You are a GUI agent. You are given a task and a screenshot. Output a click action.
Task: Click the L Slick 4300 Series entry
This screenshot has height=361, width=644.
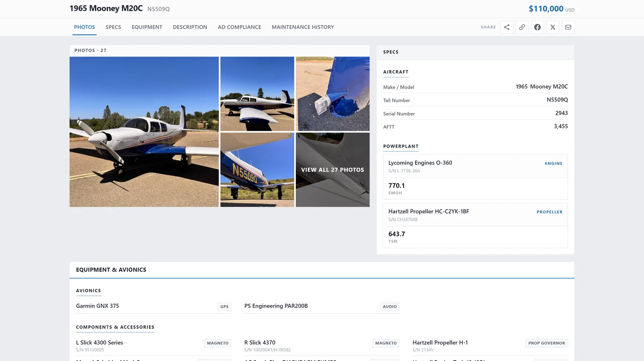tap(99, 342)
